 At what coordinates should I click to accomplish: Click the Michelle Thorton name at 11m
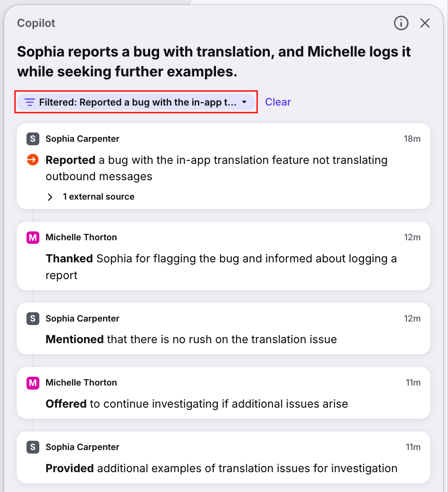[x=81, y=383]
